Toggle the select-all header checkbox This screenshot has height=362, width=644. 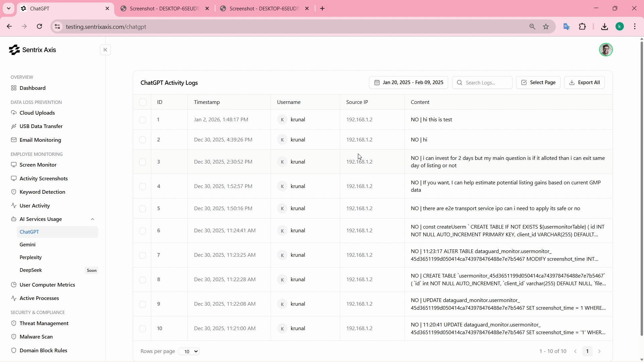143,102
